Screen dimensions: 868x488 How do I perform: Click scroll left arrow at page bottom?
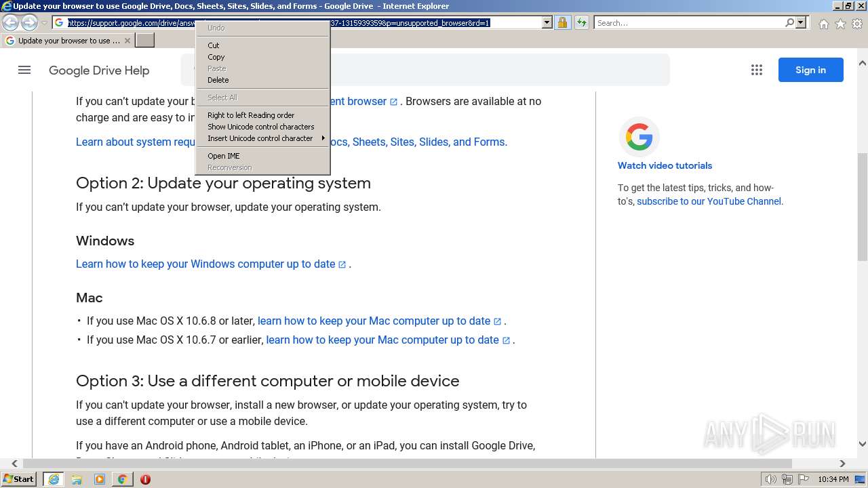pos(14,464)
